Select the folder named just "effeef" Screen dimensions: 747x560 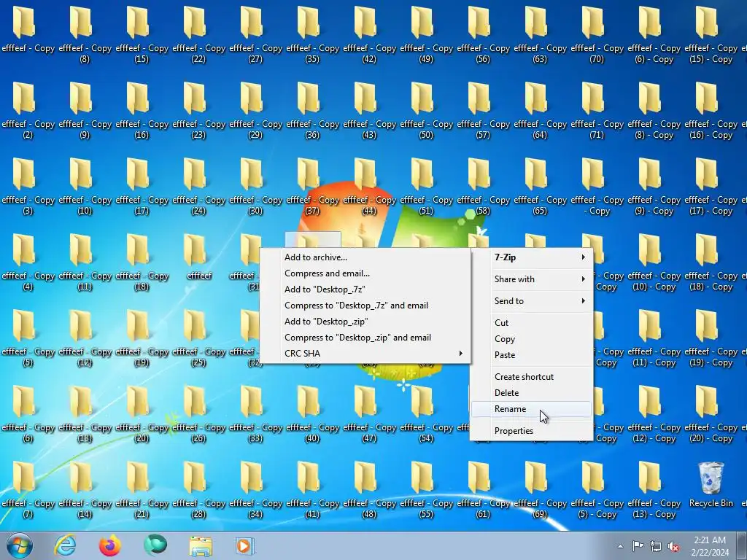[x=199, y=257]
